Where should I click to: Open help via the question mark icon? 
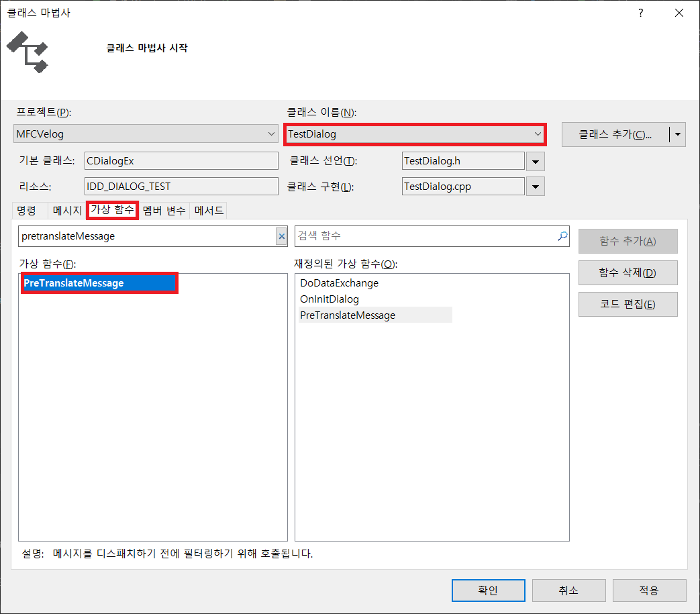tap(640, 13)
